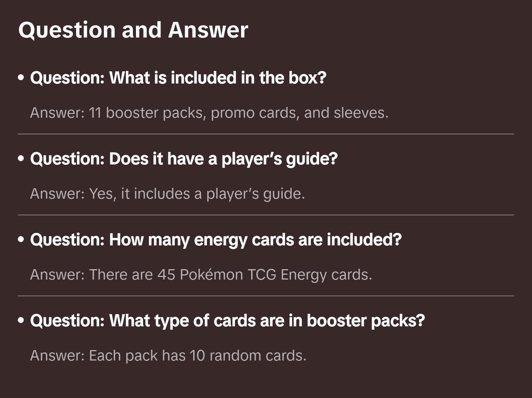Viewport: 532px width, 398px height.
Task: Click answer about 45 Pokémon TCG Energy cards
Action: click(201, 275)
